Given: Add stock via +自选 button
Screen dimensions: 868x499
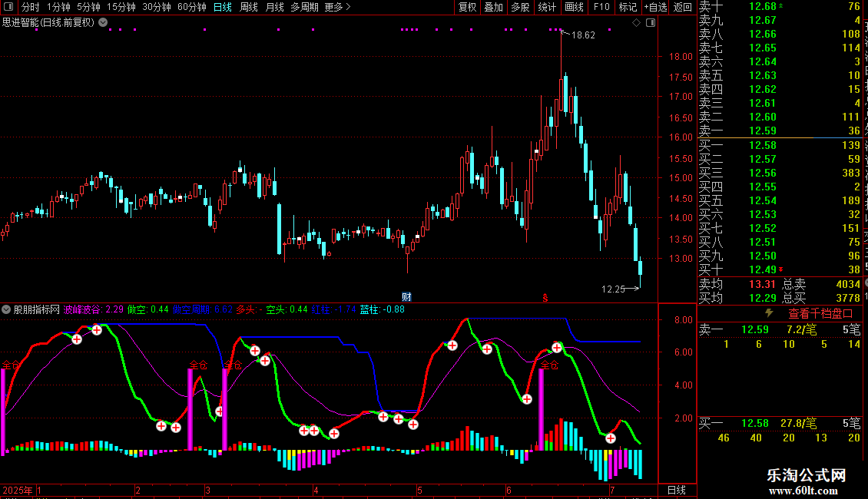Looking at the screenshot, I should (x=655, y=7).
